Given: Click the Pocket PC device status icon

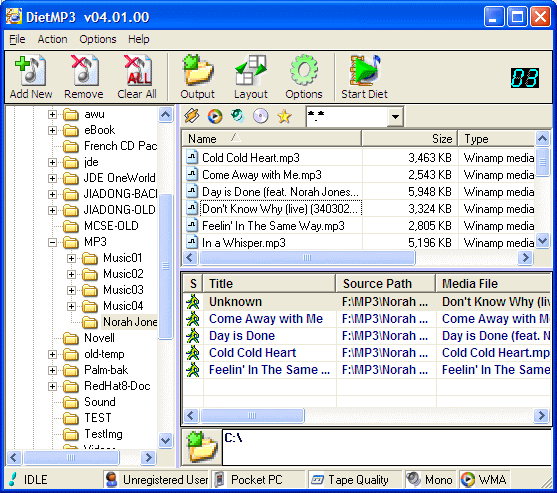Looking at the screenshot, I should [220, 480].
